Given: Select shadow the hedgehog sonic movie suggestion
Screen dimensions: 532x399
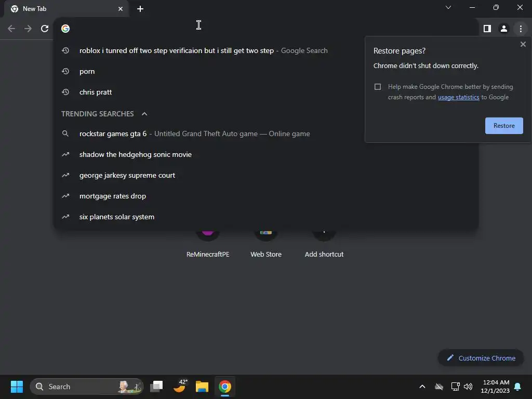Looking at the screenshot, I should point(267,155).
